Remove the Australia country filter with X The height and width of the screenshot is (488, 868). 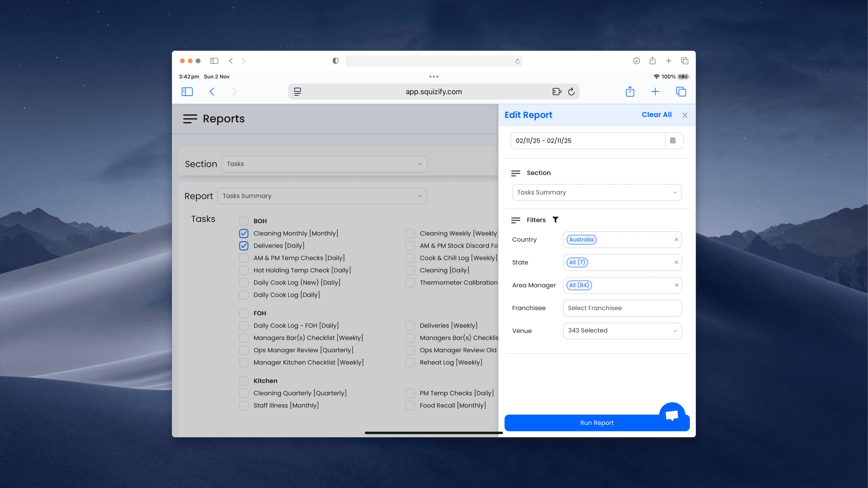pyautogui.click(x=676, y=239)
